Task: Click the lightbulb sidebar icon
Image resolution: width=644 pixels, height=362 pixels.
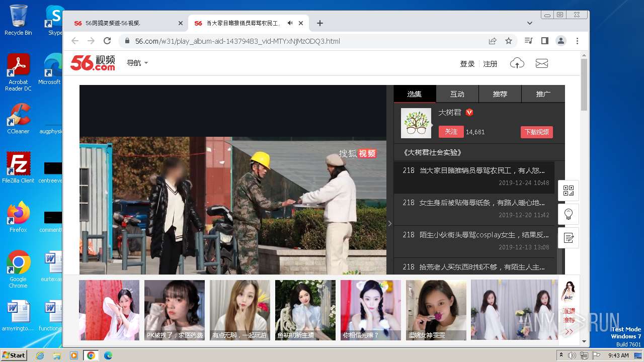Action: click(x=569, y=214)
